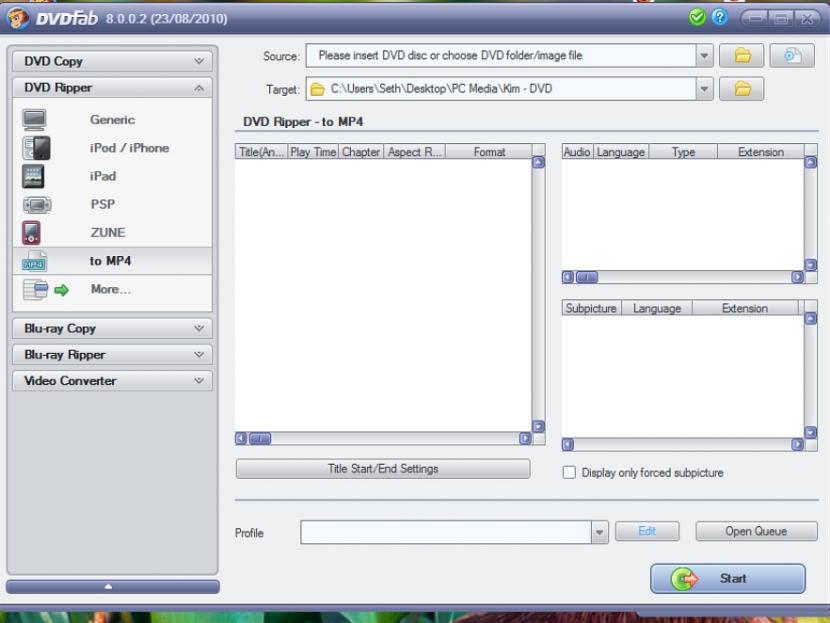Select the PSP device icon

(x=37, y=205)
